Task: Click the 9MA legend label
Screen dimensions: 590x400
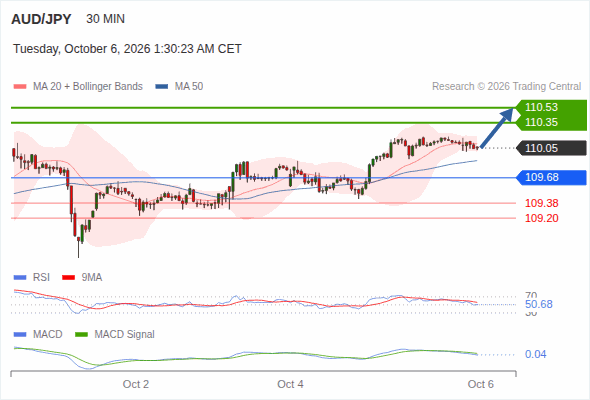Action: [x=92, y=278]
